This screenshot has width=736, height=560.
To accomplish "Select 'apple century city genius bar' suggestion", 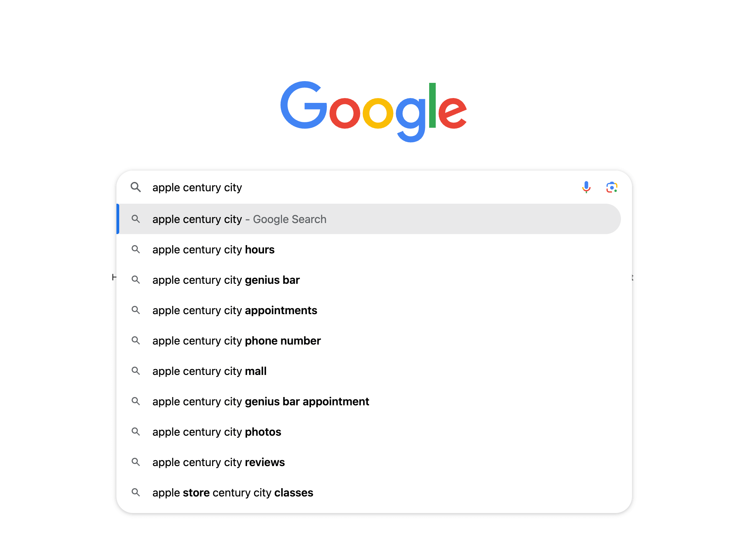I will point(226,280).
